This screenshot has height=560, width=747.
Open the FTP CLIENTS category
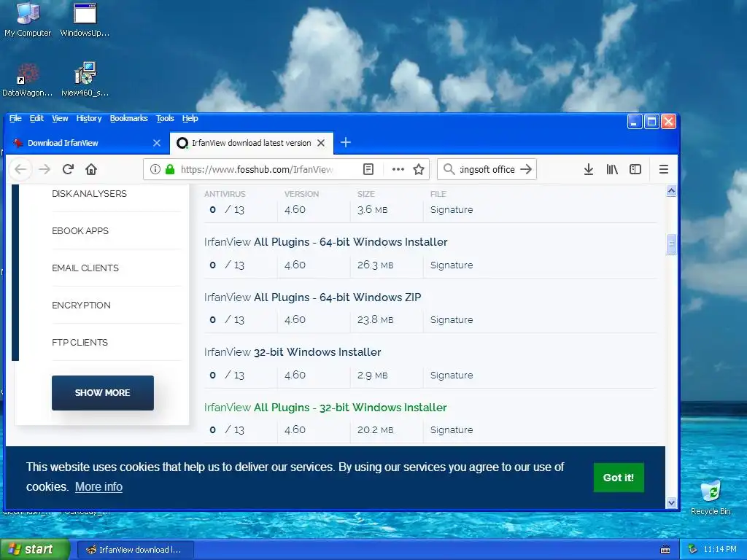(x=80, y=342)
